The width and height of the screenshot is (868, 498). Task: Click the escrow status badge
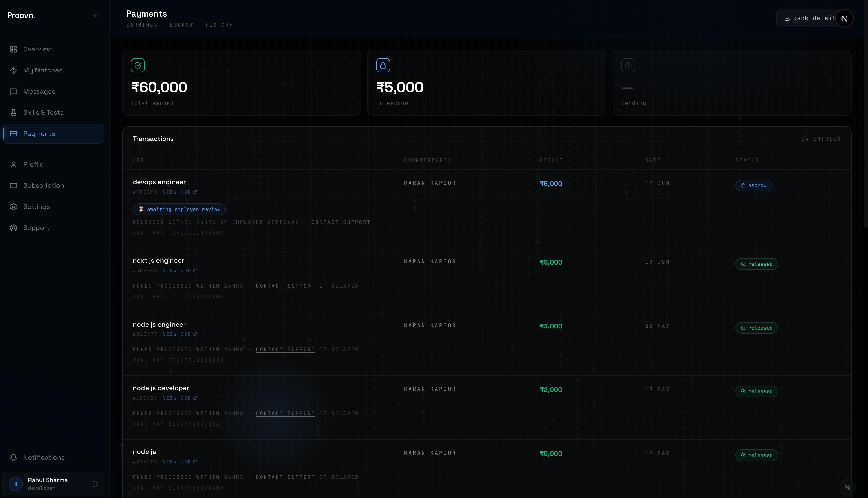(x=754, y=185)
